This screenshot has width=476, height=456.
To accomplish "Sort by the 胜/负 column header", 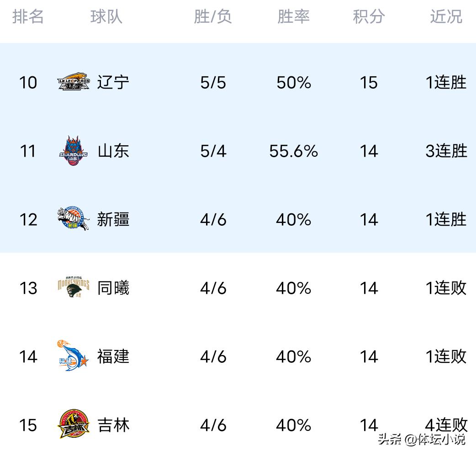I will [x=213, y=17].
